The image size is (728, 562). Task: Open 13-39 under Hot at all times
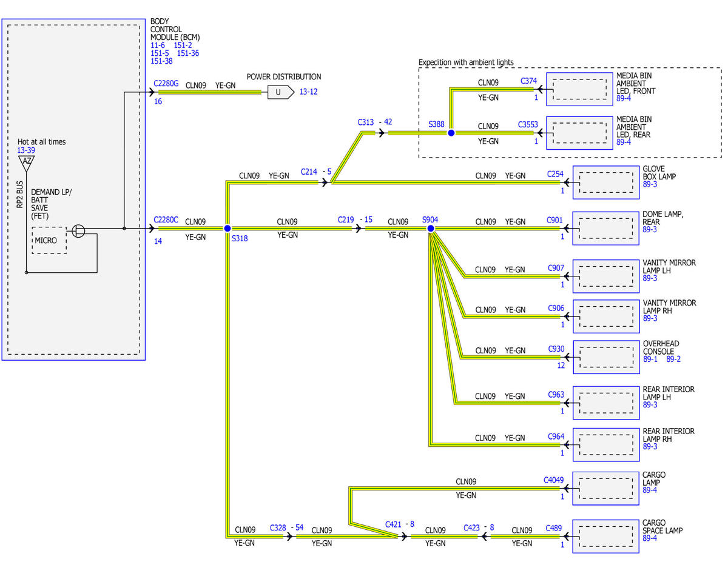(x=27, y=149)
